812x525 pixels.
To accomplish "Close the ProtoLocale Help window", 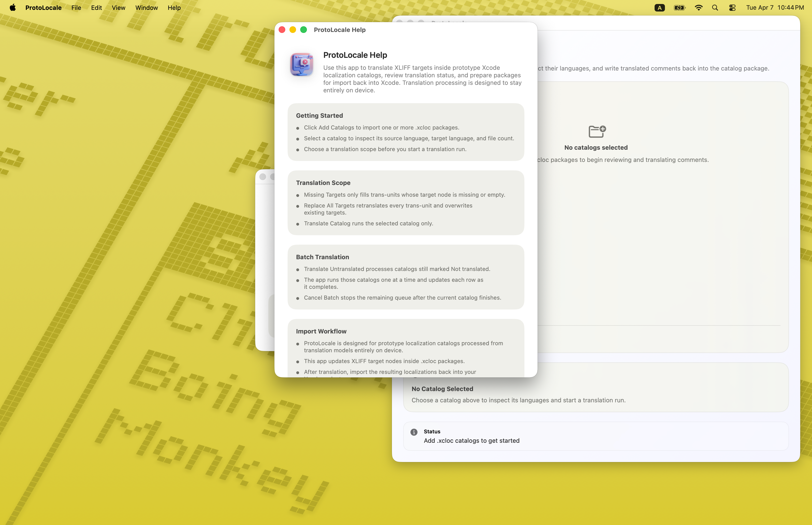I will pyautogui.click(x=282, y=30).
